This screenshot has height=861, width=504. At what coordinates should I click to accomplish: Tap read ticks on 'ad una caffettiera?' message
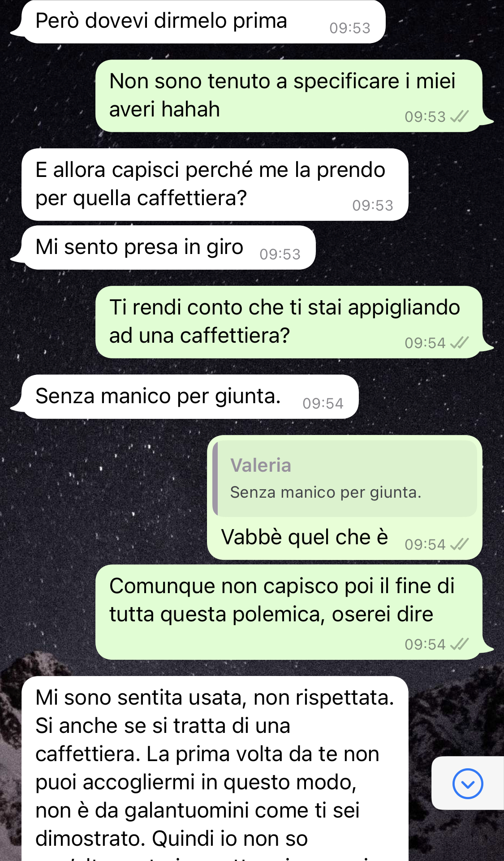tap(459, 343)
